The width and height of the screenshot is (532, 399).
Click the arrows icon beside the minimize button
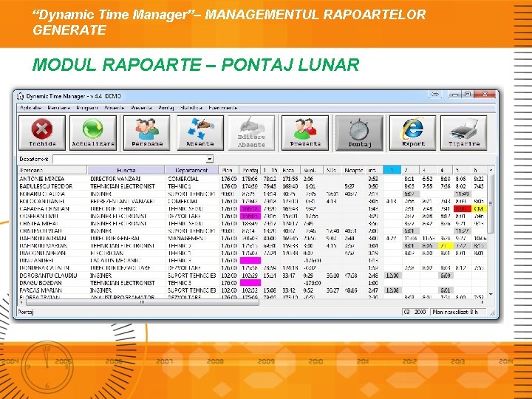click(x=434, y=95)
